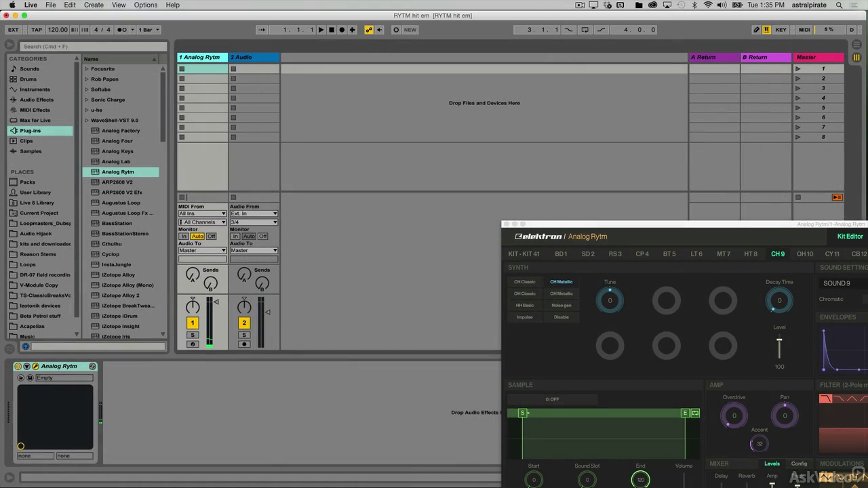Click the NEW button in control bar

point(410,30)
